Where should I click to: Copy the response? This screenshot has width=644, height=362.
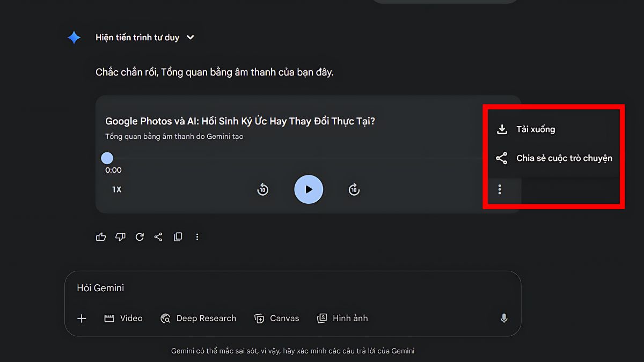178,237
